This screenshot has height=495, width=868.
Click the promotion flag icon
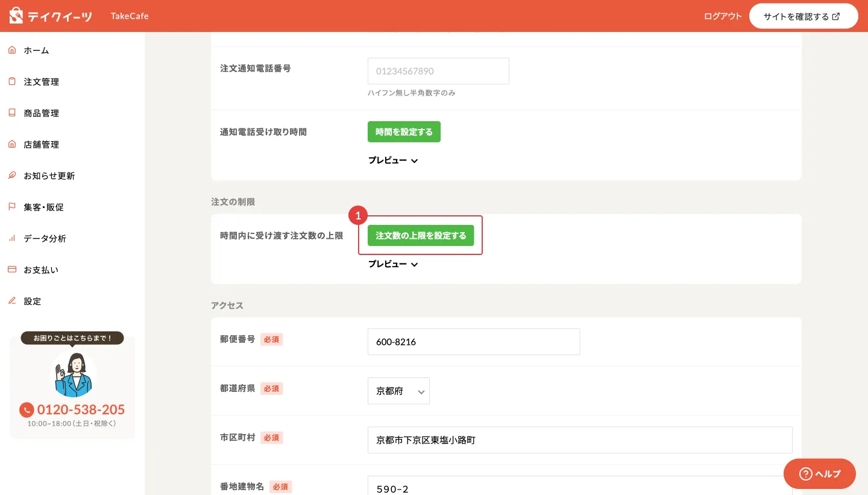(12, 207)
